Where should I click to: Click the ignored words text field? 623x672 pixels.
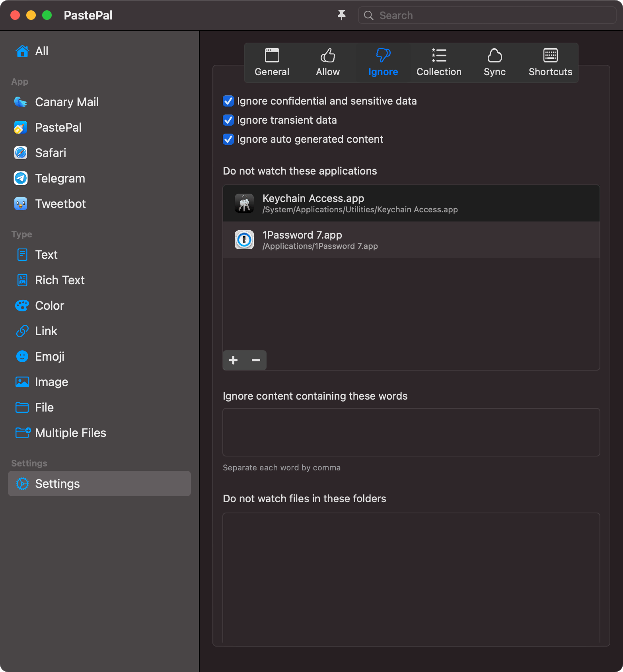click(x=411, y=432)
